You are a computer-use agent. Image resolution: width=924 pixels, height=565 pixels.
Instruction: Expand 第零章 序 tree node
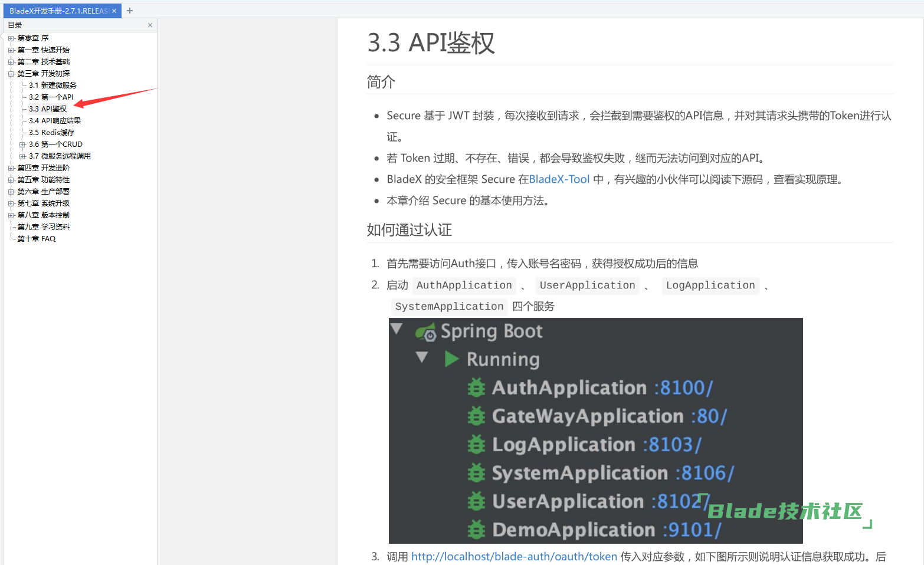tap(11, 38)
